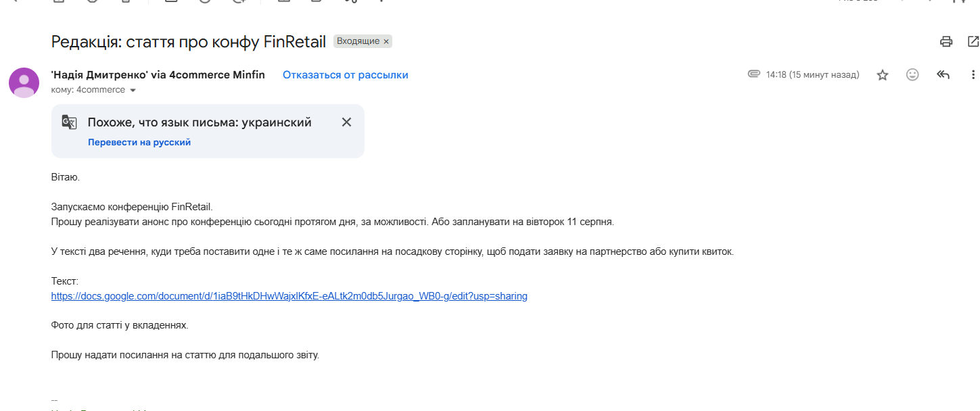980x411 pixels.
Task: Click the translate icon in the language banner
Action: [x=70, y=122]
